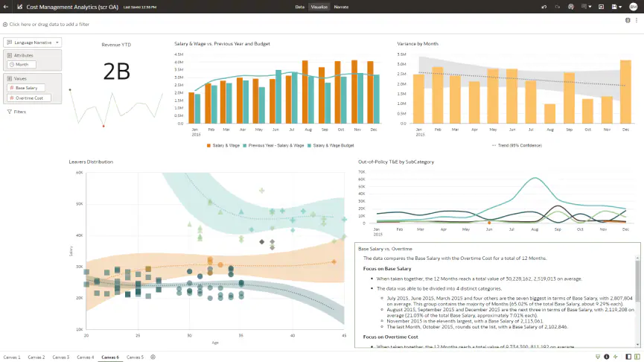
Task: Click the redo icon in header
Action: (558, 7)
